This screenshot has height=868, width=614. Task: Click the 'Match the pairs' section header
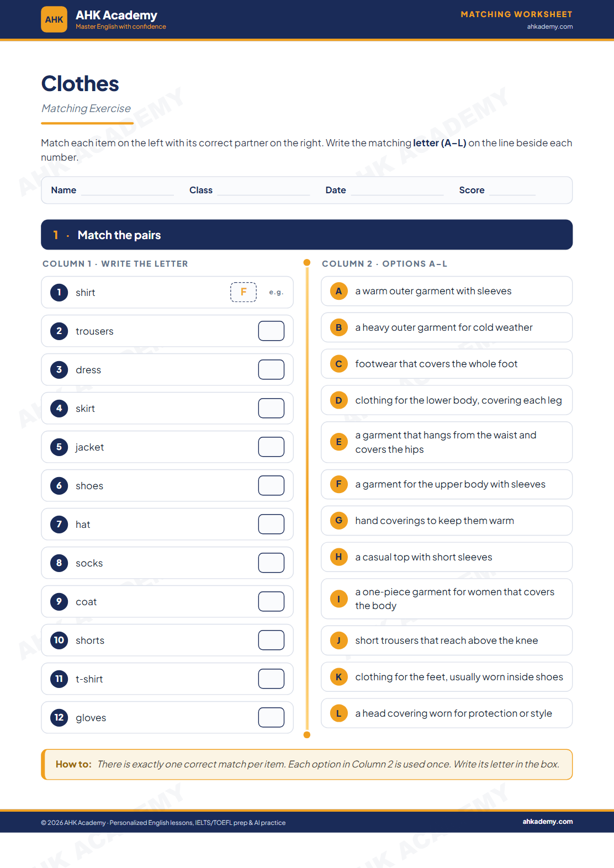click(307, 235)
